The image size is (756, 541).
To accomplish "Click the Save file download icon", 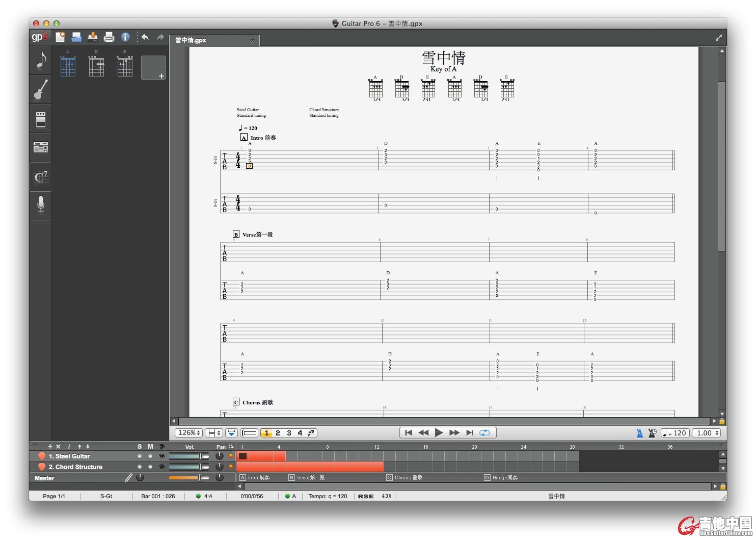I will click(93, 37).
